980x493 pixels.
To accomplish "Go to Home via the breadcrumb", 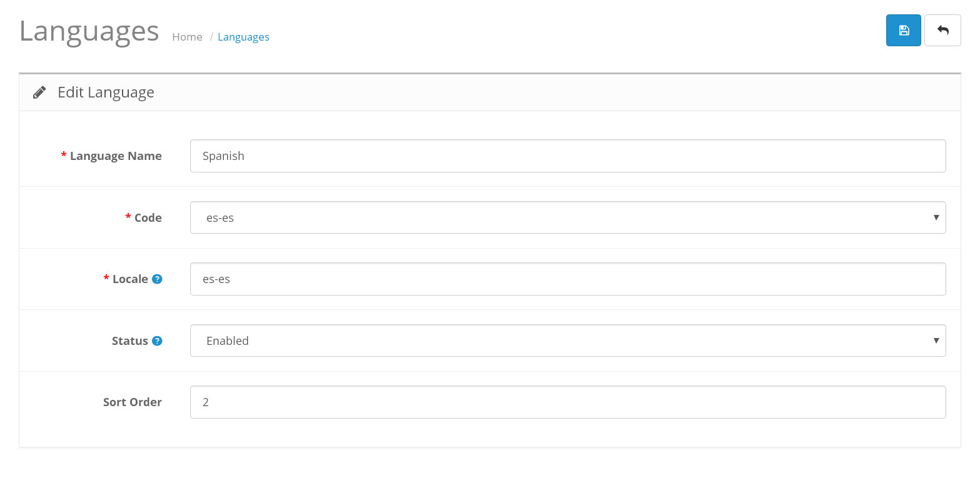I will (x=187, y=37).
